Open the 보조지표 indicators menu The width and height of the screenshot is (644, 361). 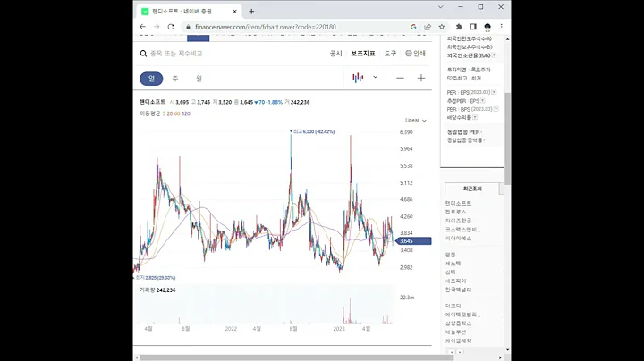pos(363,54)
